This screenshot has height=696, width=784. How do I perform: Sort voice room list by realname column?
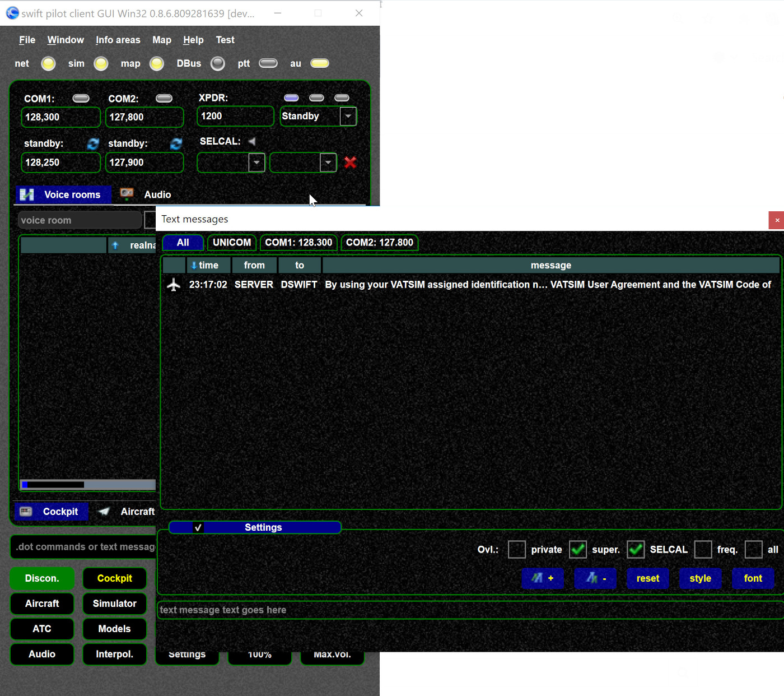[132, 245]
